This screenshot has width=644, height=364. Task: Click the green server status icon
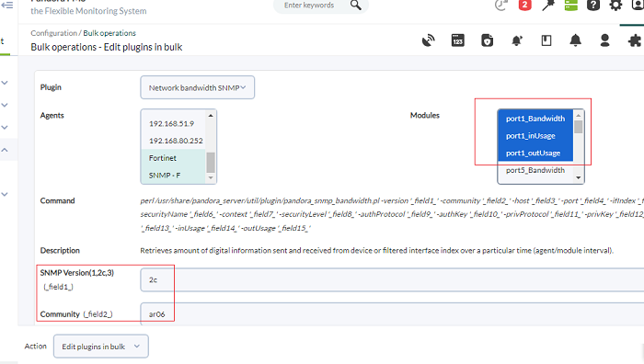(571, 6)
